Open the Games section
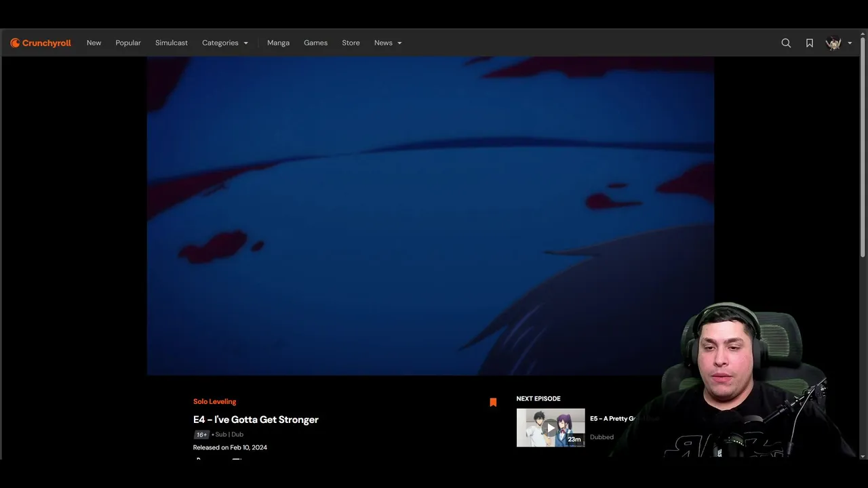Viewport: 868px width, 488px height. pyautogui.click(x=315, y=43)
